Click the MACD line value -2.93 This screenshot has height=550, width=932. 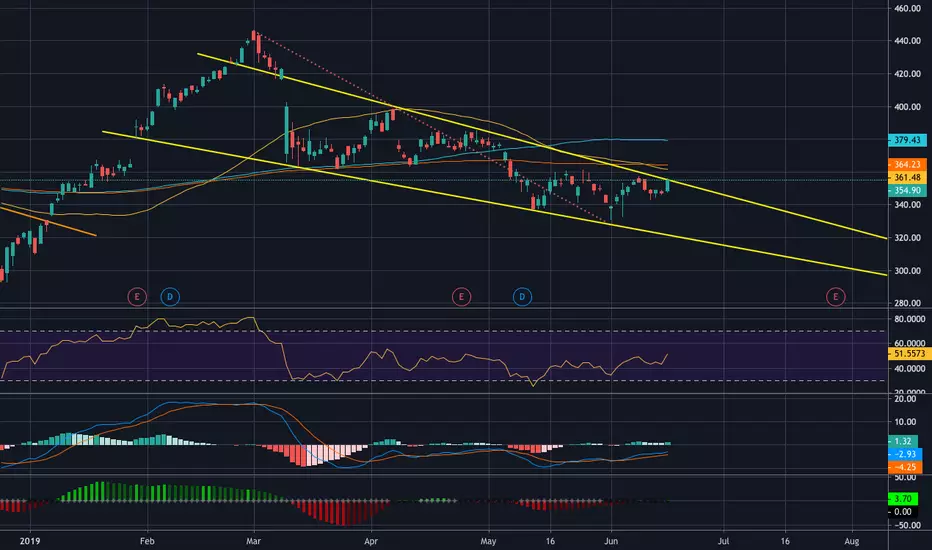click(905, 454)
